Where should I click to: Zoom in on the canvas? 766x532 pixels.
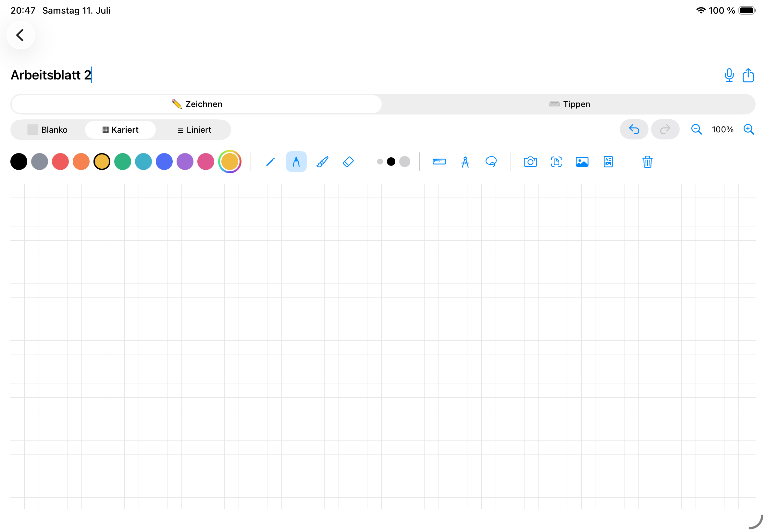(x=748, y=129)
